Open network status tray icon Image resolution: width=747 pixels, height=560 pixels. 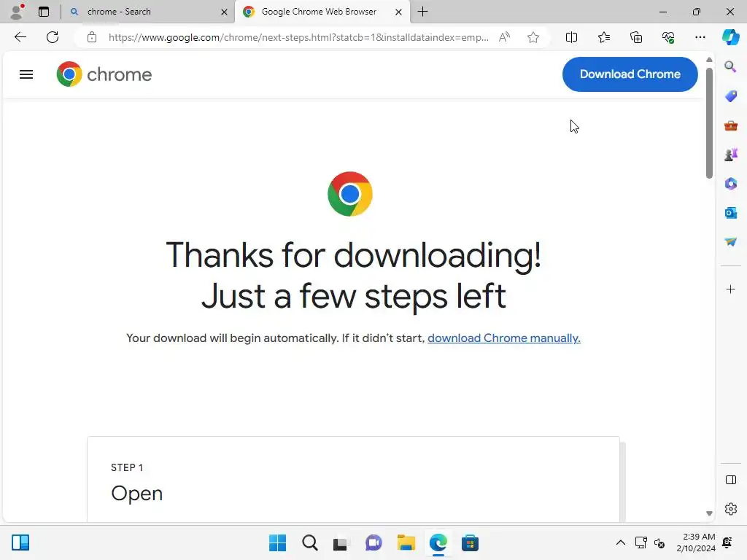(640, 542)
